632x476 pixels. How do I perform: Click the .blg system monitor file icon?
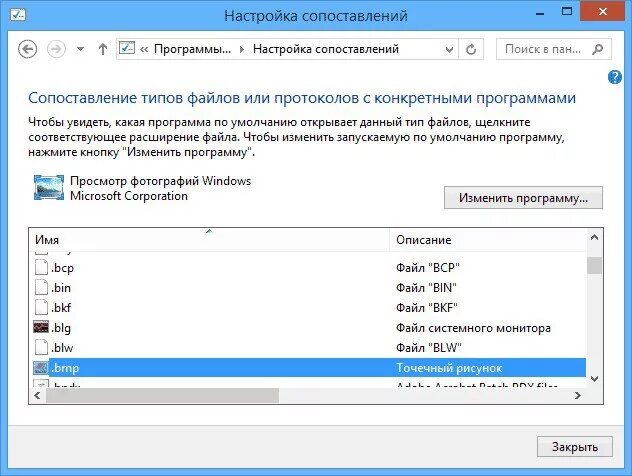(x=41, y=327)
